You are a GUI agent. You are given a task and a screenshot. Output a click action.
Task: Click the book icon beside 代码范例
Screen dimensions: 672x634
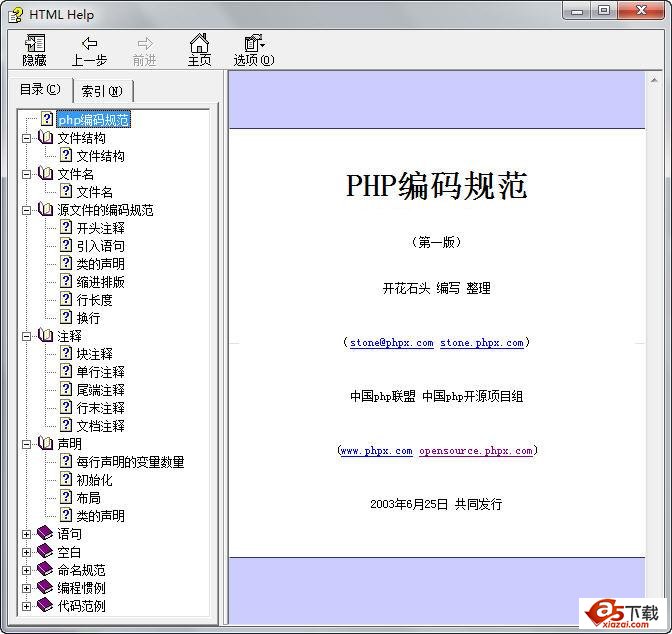click(x=45, y=606)
